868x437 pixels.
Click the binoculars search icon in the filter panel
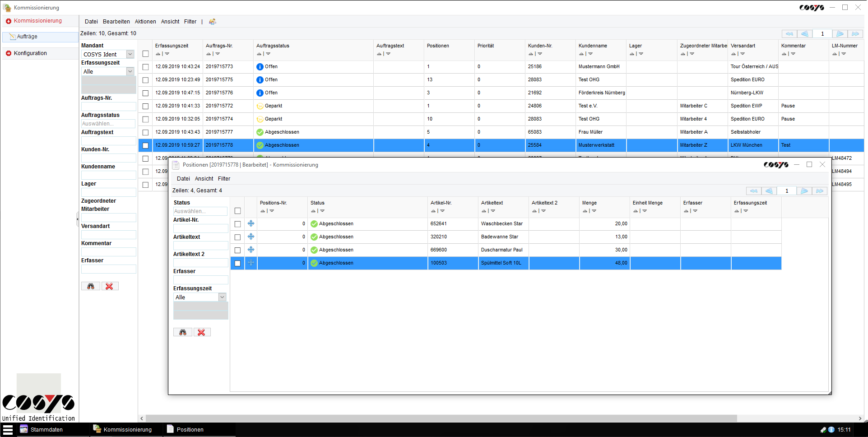click(90, 286)
